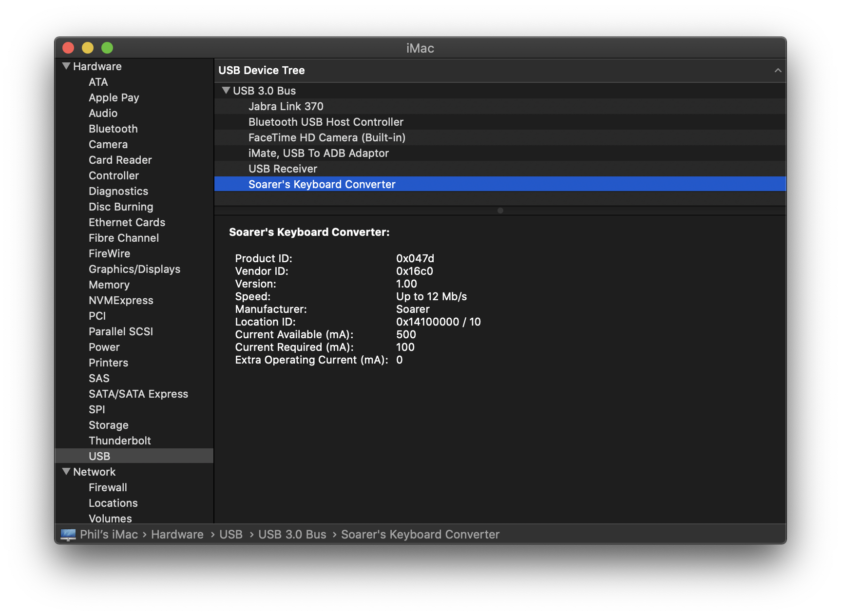Select Thunderbolt in the sidebar

[x=120, y=440]
